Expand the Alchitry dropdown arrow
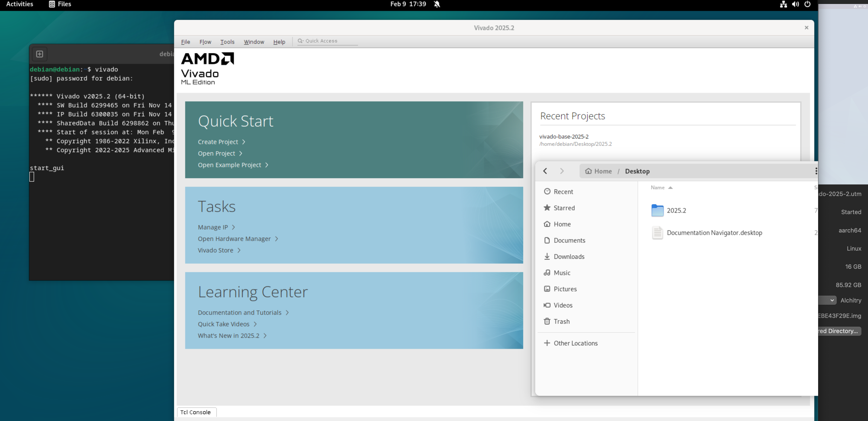 [832, 300]
